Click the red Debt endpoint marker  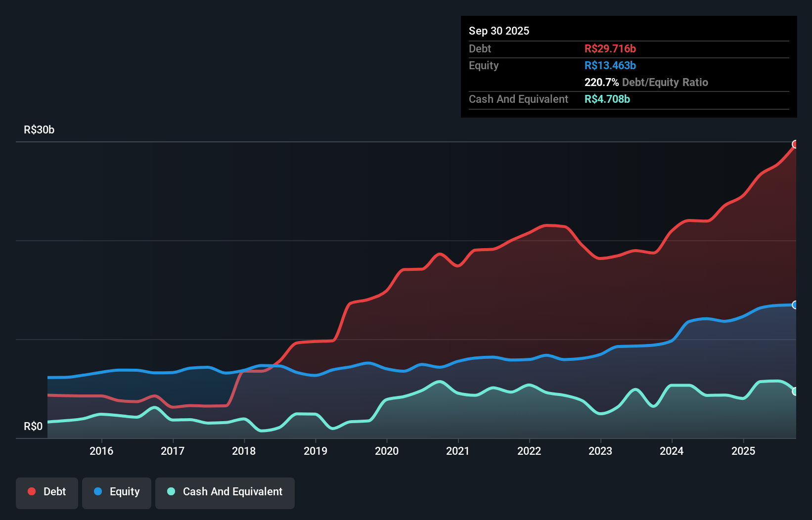click(795, 144)
